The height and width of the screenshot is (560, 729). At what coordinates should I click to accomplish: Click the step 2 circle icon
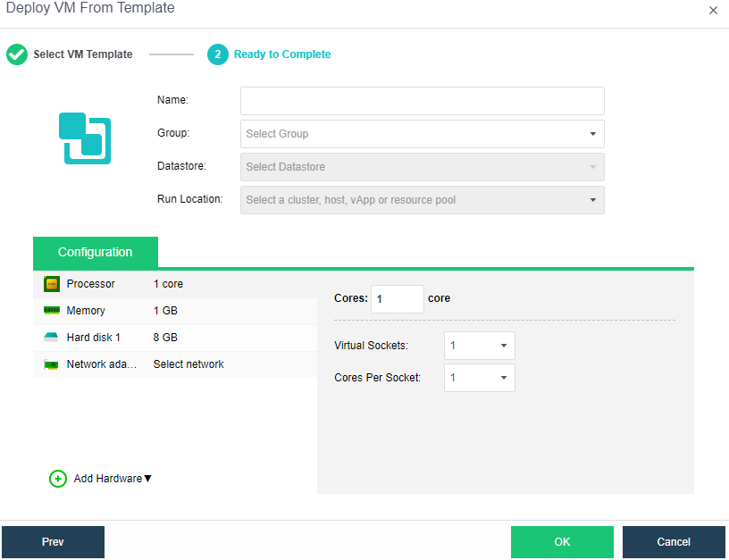coord(218,54)
